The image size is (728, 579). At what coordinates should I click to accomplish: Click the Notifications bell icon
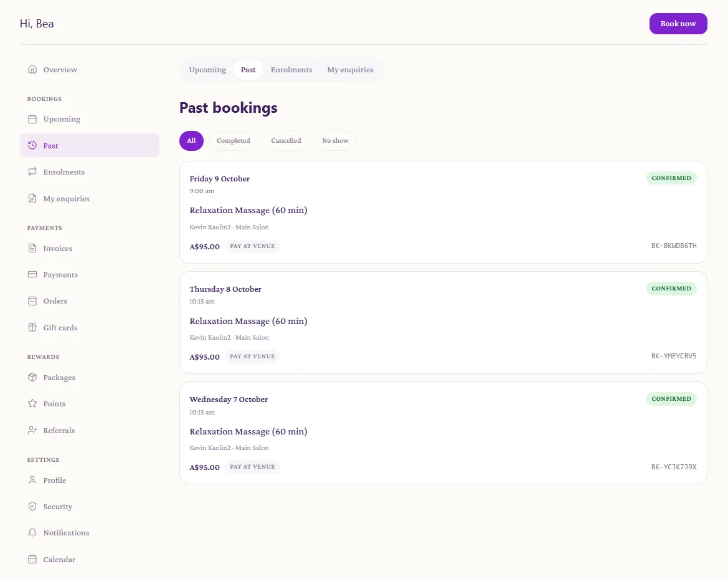click(32, 532)
